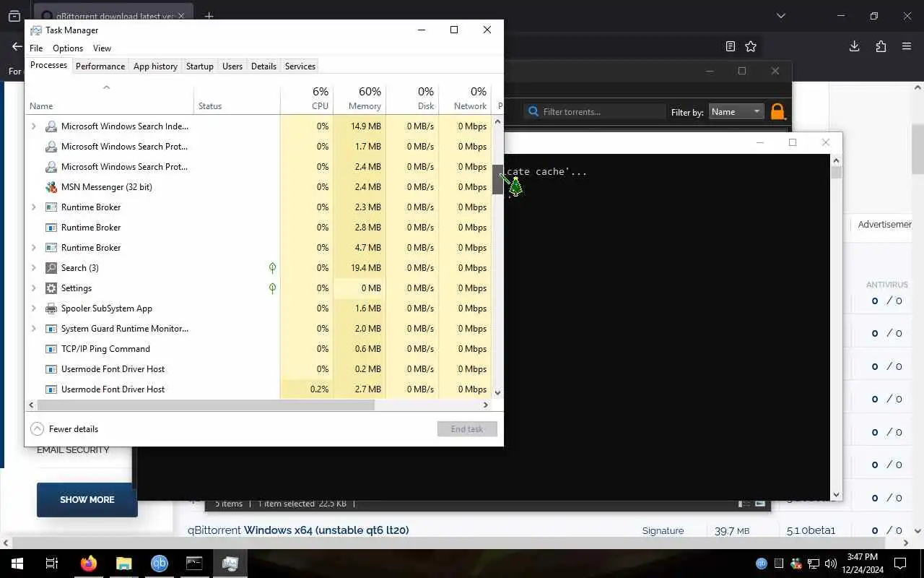
Task: Click the Task Manager vertical scrollbar thumb
Action: coord(497,180)
